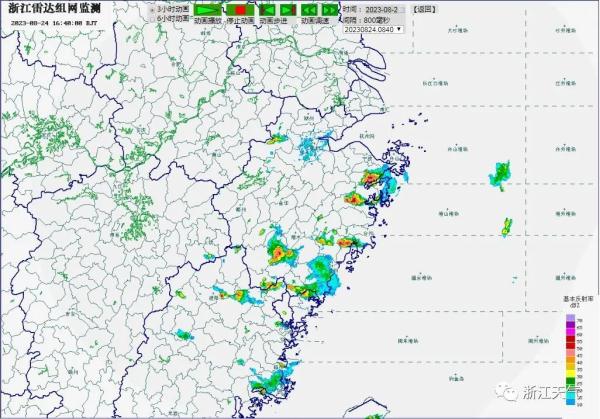The height and width of the screenshot is (419, 600).
Task: Click the 动画步进 label
Action: point(273,21)
